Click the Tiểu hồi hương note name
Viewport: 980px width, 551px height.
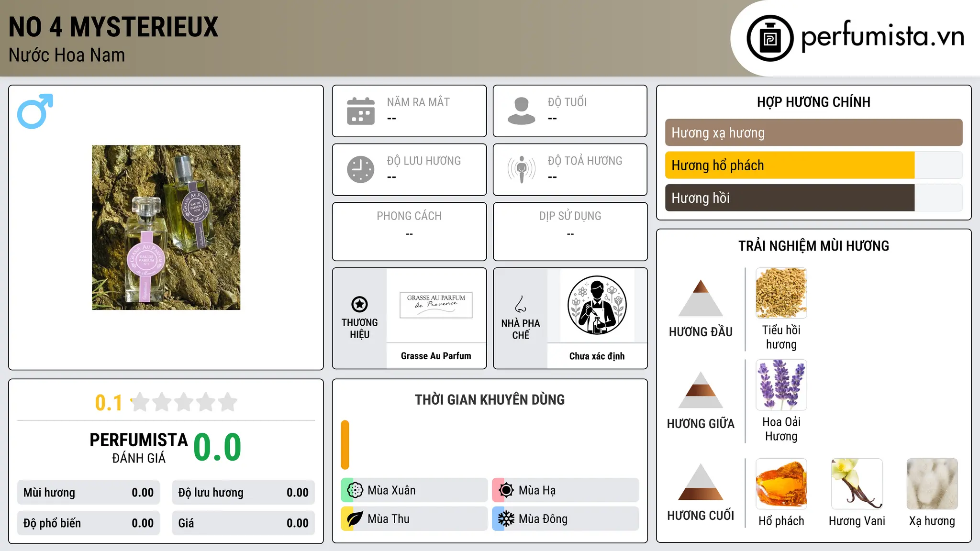tap(781, 337)
